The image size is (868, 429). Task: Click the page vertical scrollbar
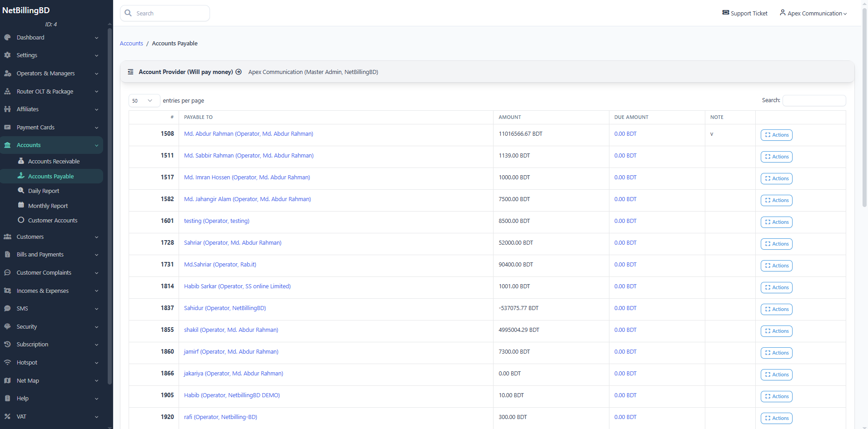864,108
